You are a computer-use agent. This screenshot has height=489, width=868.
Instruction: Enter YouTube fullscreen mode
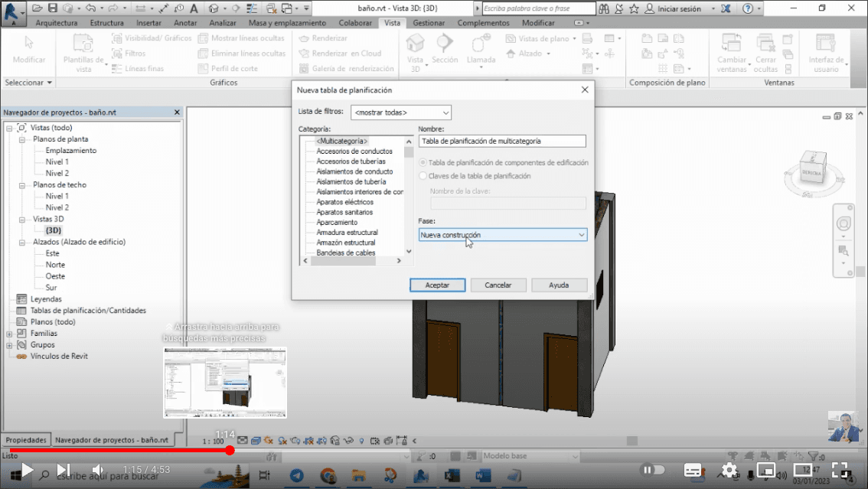click(x=840, y=471)
